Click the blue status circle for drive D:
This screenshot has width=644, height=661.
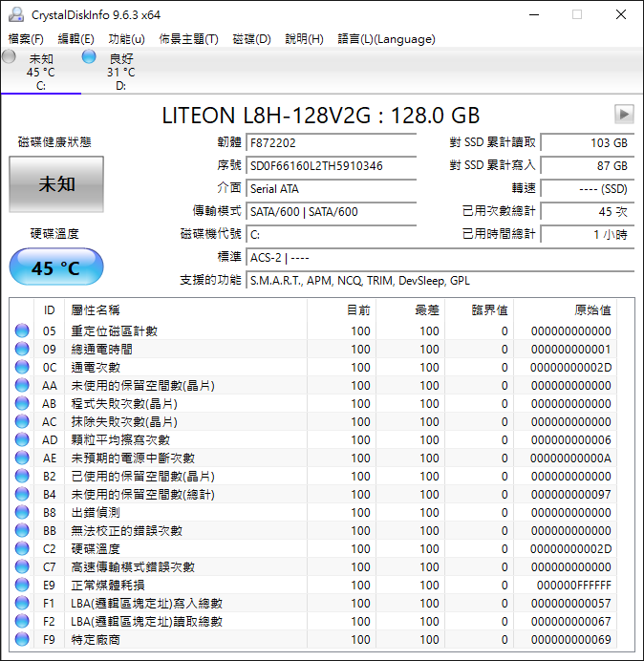tap(89, 56)
